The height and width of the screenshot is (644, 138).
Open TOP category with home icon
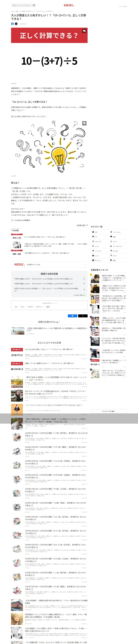pyautogui.click(x=93, y=232)
